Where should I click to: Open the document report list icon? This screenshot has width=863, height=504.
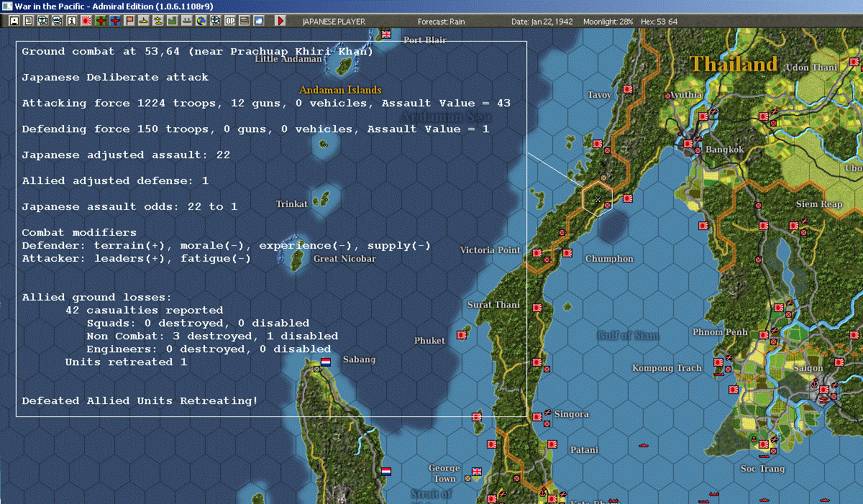pyautogui.click(x=28, y=21)
